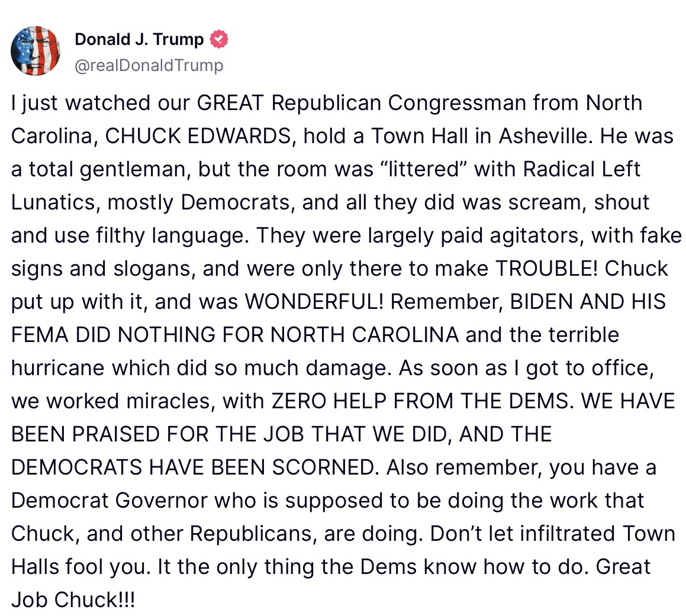The width and height of the screenshot is (686, 616).
Task: Click the capitalized word WONDERFUL!
Action: 314,302
